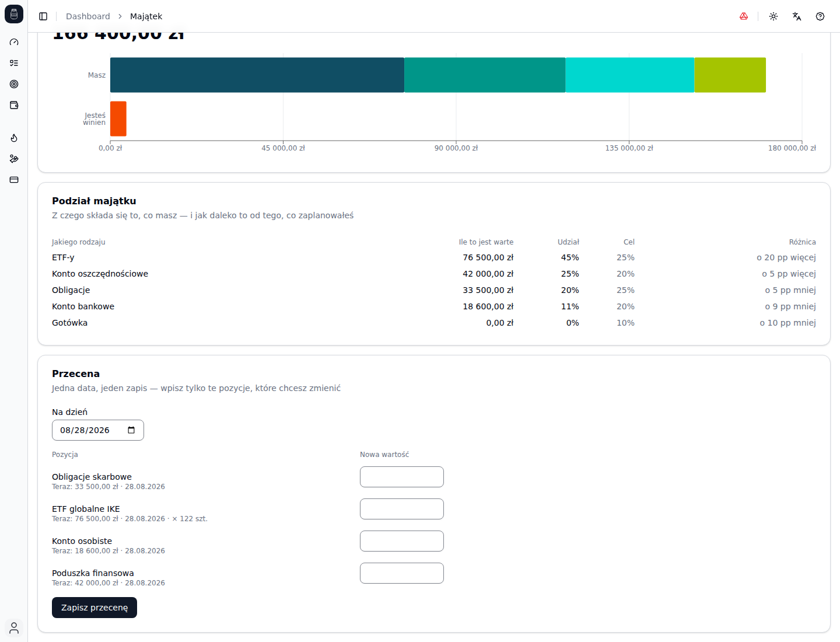Save the valuation with Zapisz przecenę
840x642 pixels.
tap(94, 608)
